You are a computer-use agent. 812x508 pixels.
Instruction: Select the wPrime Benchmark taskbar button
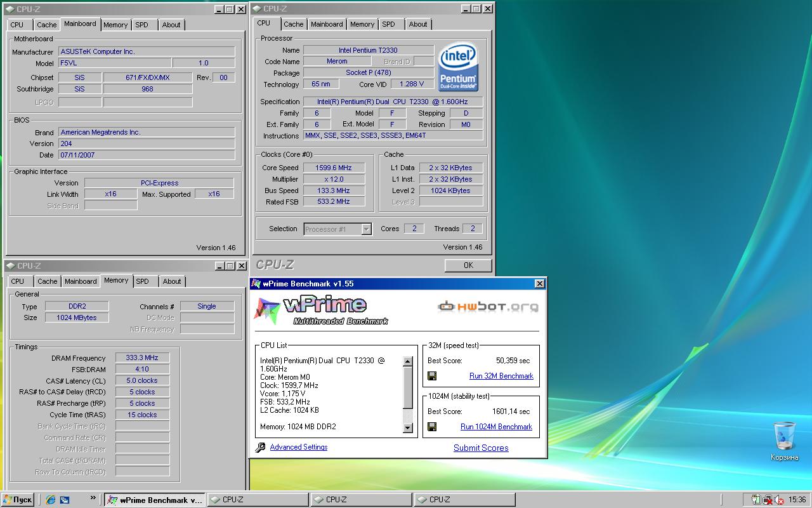(155, 500)
